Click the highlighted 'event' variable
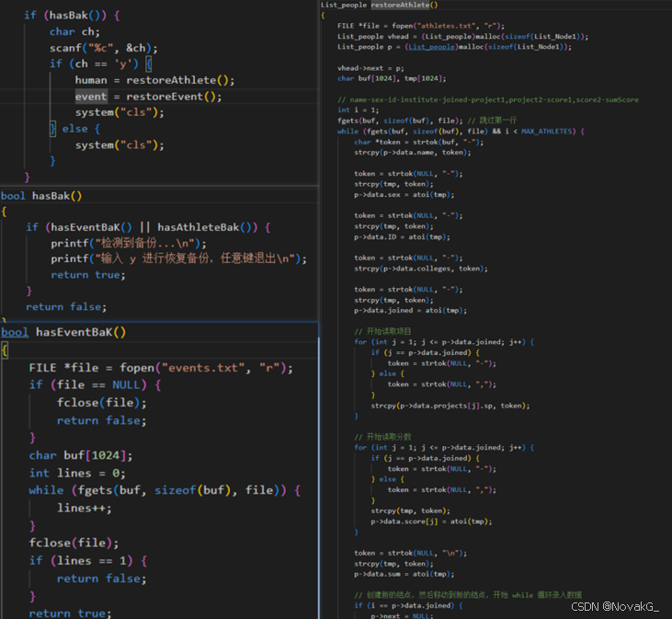This screenshot has width=672, height=619. click(x=91, y=97)
